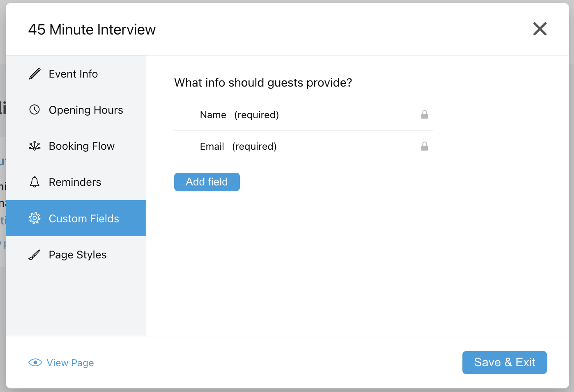Click the eye icon next to View Page
574x392 pixels.
tap(35, 363)
